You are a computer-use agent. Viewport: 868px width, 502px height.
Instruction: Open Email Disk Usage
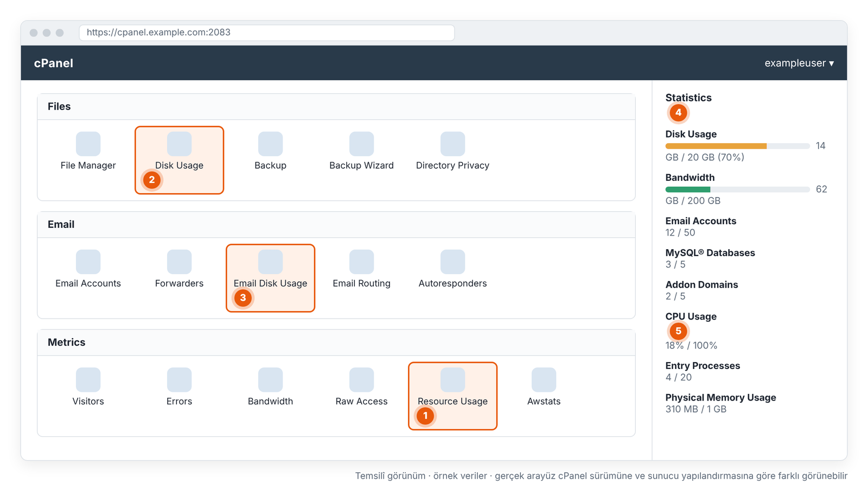(270, 278)
